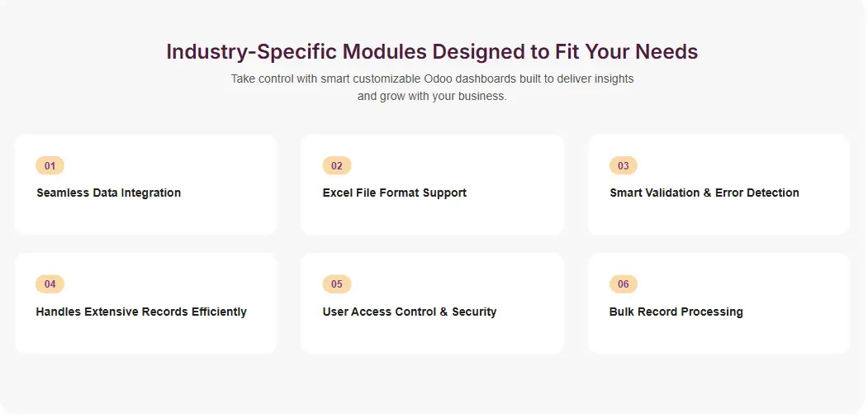Open Smart Validation & Error Detection title
The height and width of the screenshot is (419, 868).
click(704, 193)
